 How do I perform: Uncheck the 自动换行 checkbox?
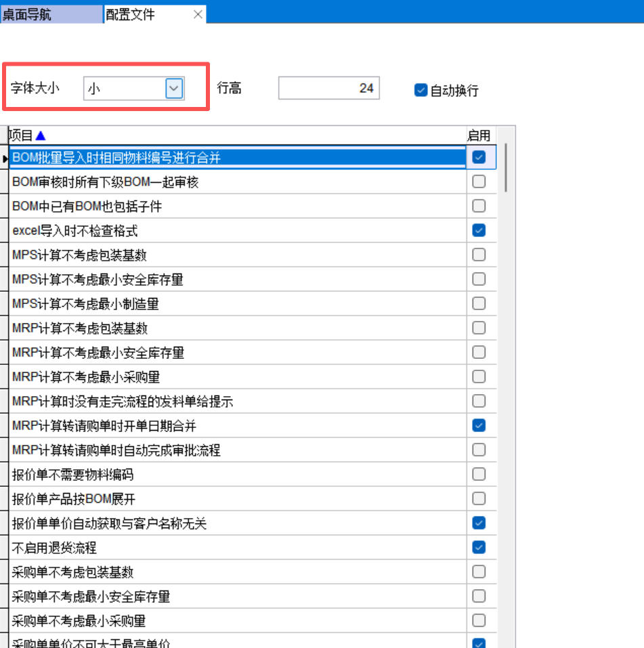(421, 90)
